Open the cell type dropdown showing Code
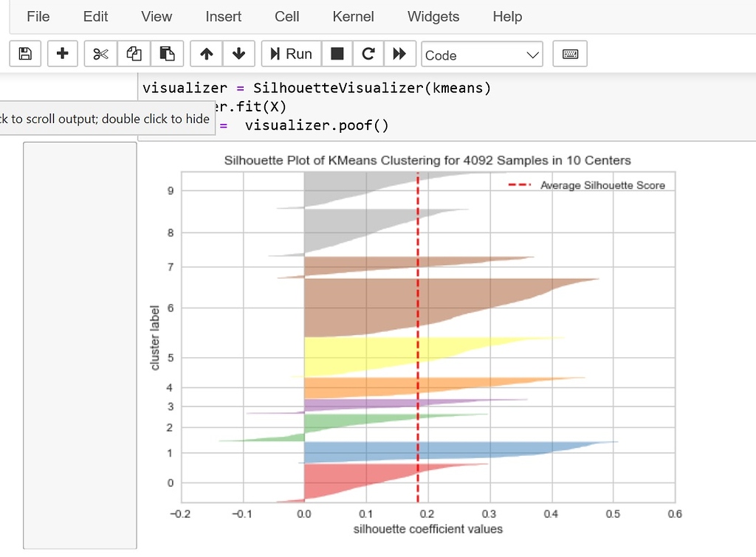The image size is (756, 557). (x=481, y=54)
